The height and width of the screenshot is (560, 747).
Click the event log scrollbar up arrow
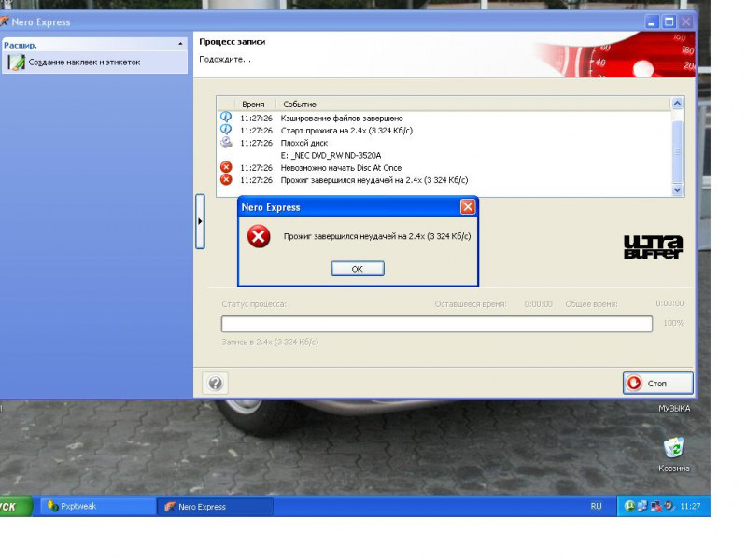[x=677, y=104]
